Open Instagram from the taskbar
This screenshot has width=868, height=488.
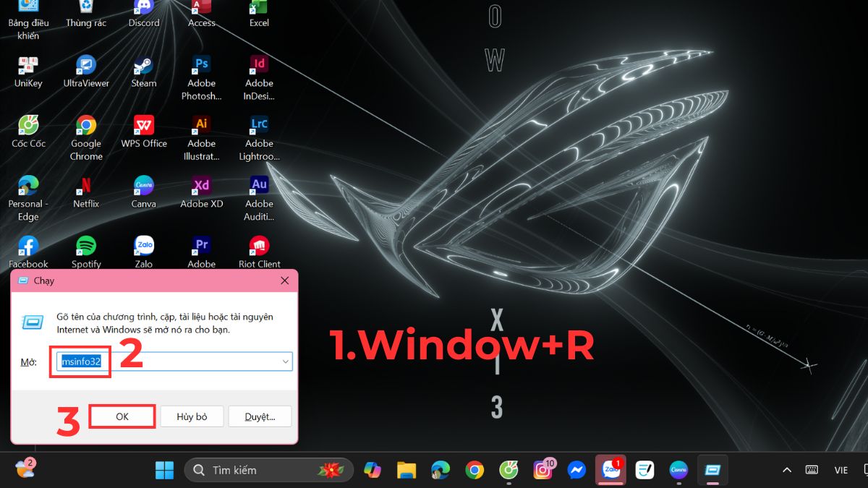(x=542, y=470)
